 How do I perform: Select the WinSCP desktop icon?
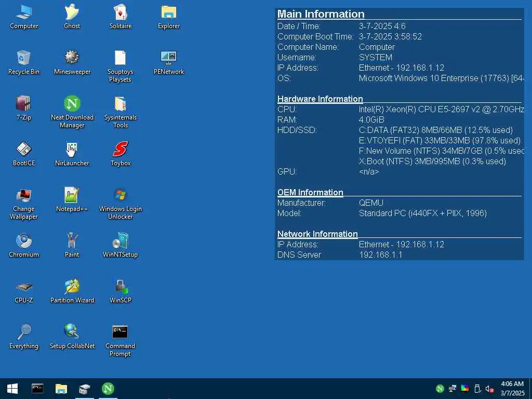pyautogui.click(x=121, y=291)
